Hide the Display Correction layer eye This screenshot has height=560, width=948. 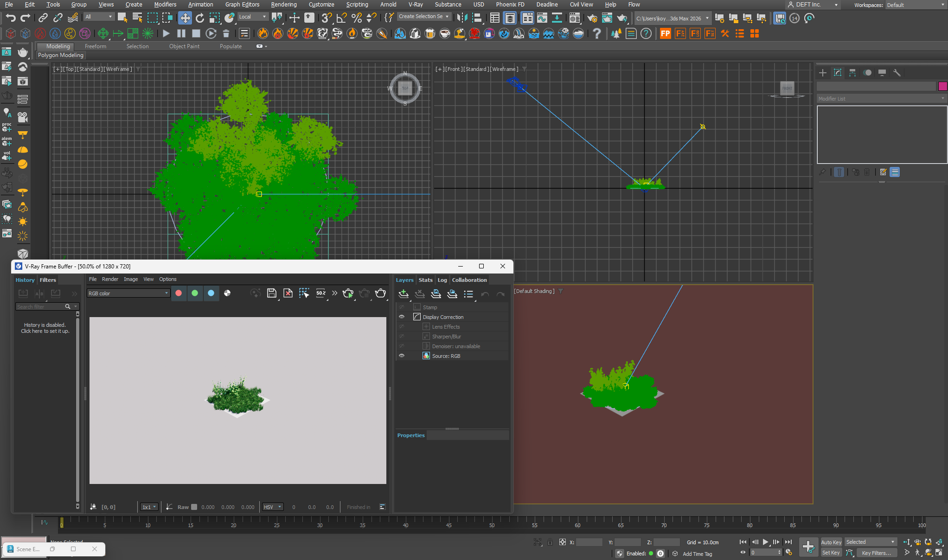[402, 317]
